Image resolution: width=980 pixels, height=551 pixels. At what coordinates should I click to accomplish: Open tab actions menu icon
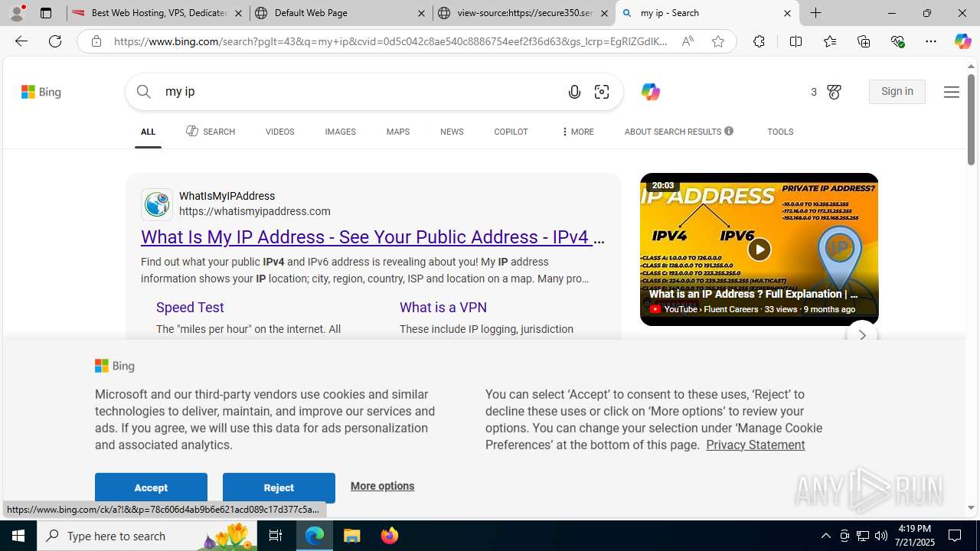click(46, 13)
